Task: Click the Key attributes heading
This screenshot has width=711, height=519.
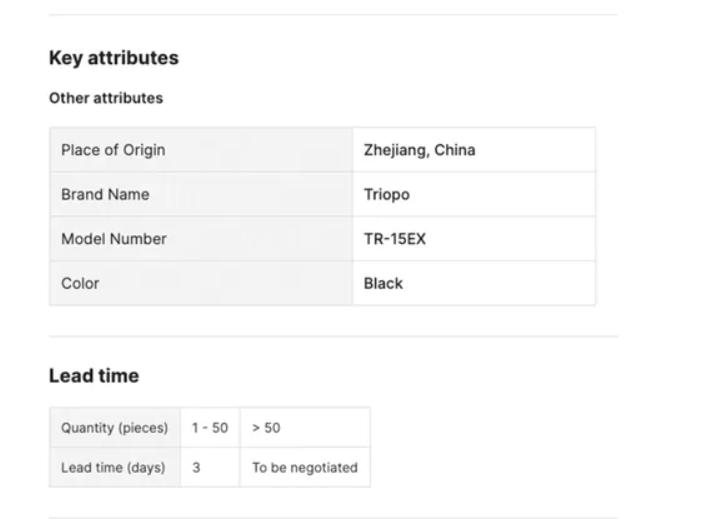Action: point(114,58)
